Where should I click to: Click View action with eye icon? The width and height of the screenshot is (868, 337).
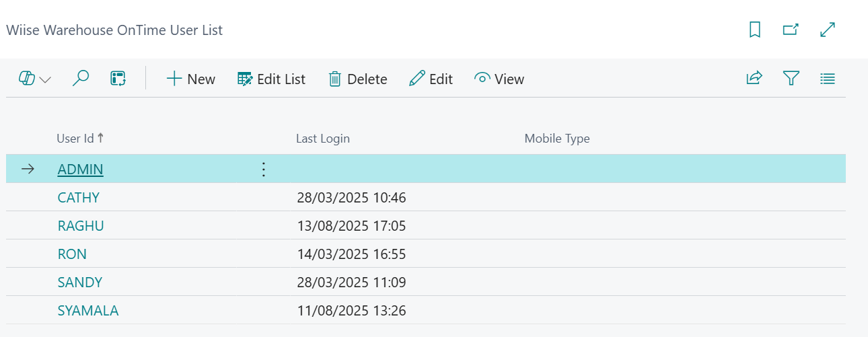coord(499,79)
